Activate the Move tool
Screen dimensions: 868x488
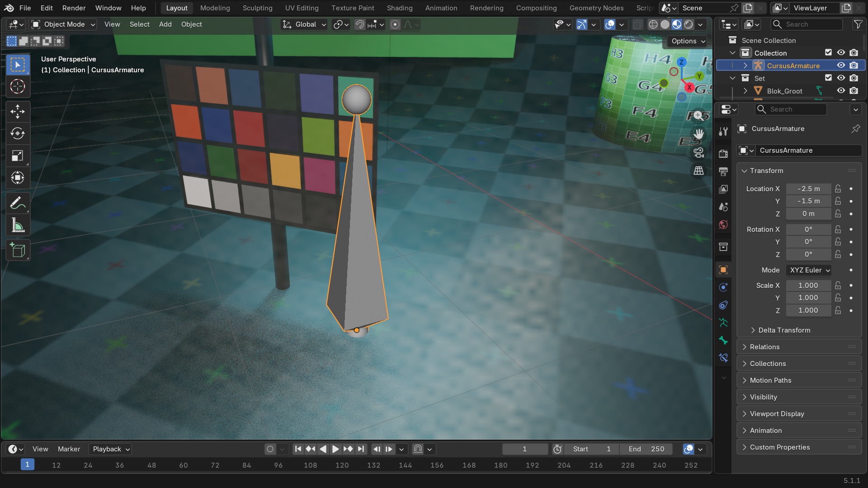coord(18,111)
